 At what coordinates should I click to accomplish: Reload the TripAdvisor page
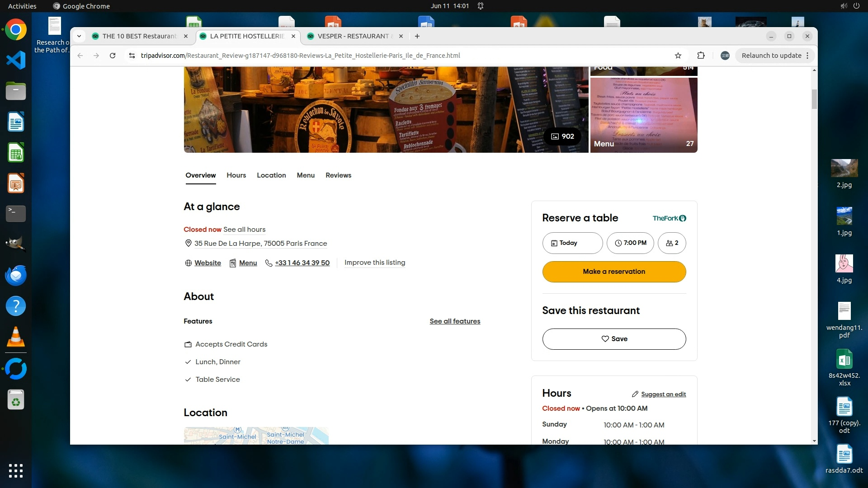(x=113, y=56)
